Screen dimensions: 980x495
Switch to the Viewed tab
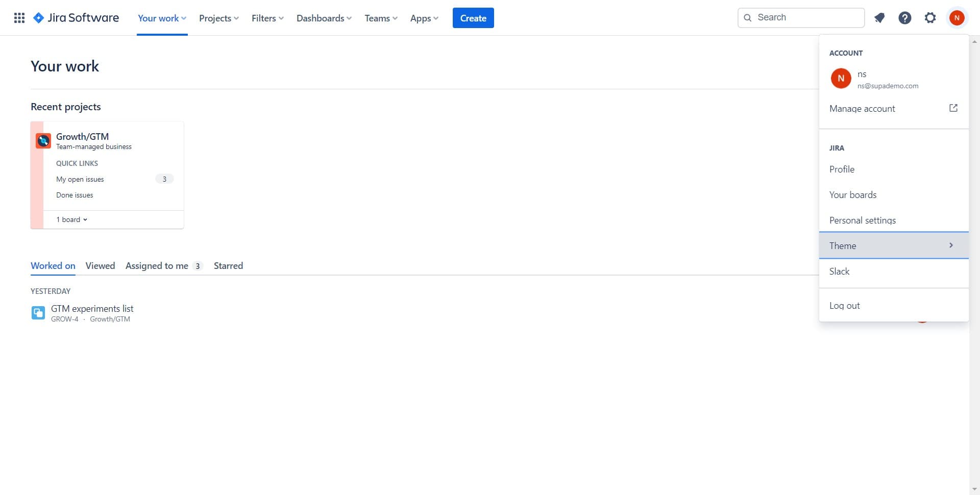pos(100,265)
